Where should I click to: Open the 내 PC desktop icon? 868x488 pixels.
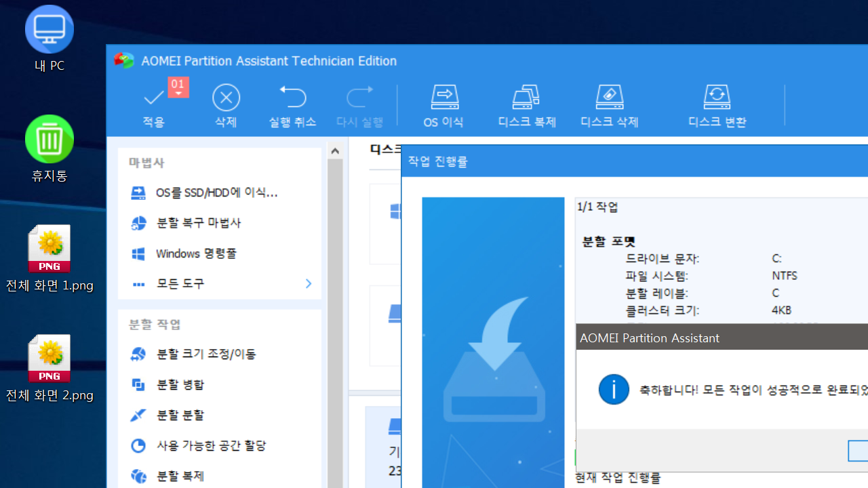(50, 39)
